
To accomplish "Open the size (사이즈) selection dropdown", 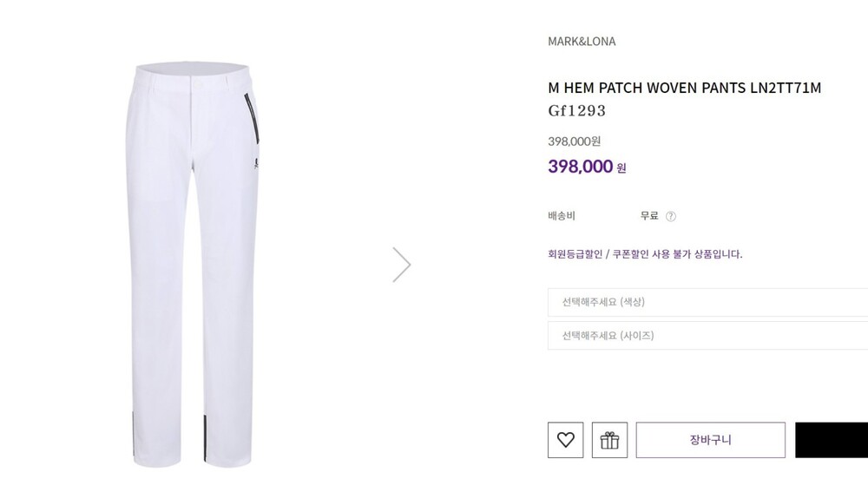I will point(707,336).
